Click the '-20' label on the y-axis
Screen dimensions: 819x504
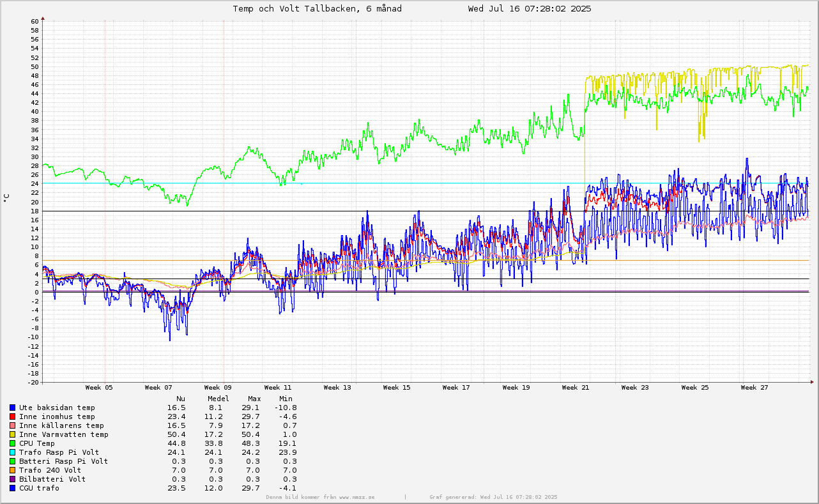point(33,382)
